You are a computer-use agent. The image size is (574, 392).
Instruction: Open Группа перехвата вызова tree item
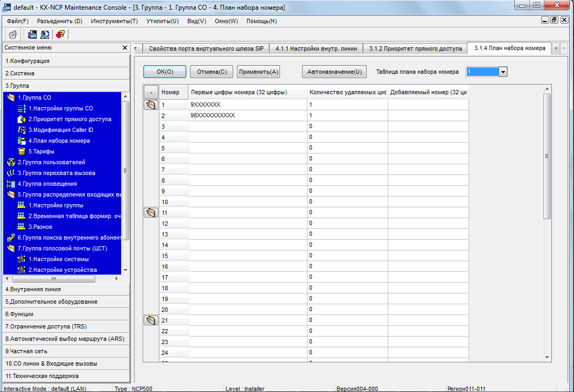click(56, 173)
